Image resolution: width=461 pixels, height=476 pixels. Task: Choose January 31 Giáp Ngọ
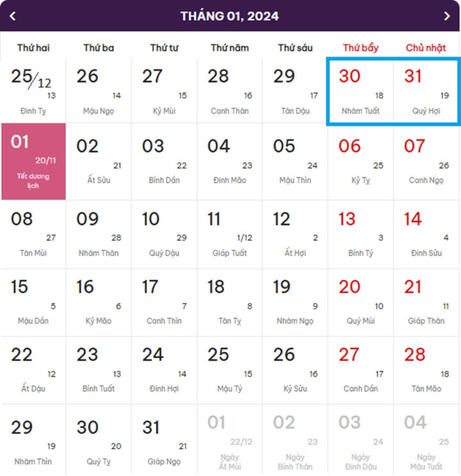(x=165, y=440)
